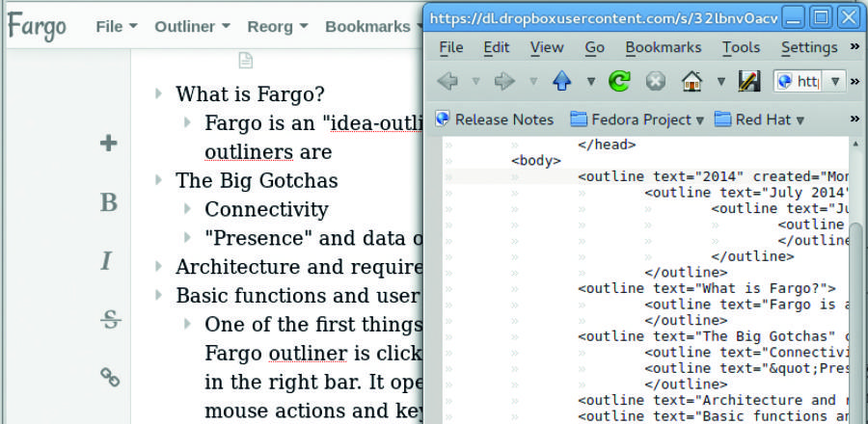
Task: Reload the page with the green icon
Action: tap(619, 82)
